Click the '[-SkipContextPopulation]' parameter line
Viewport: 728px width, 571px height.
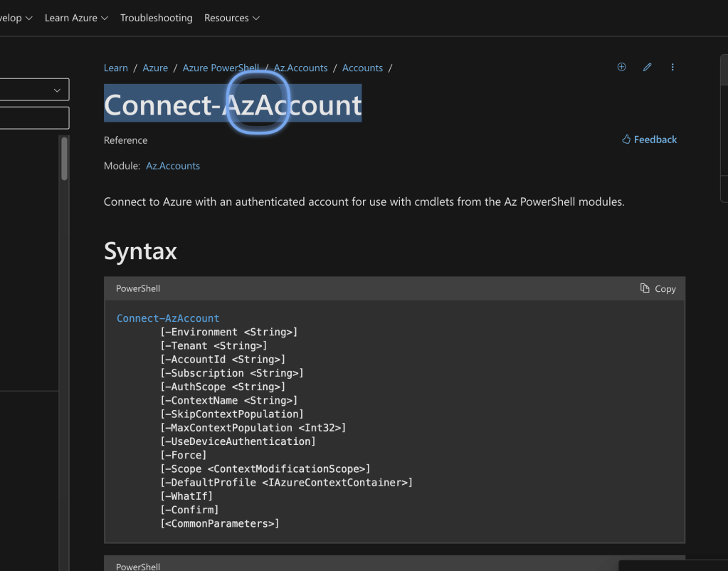(232, 414)
